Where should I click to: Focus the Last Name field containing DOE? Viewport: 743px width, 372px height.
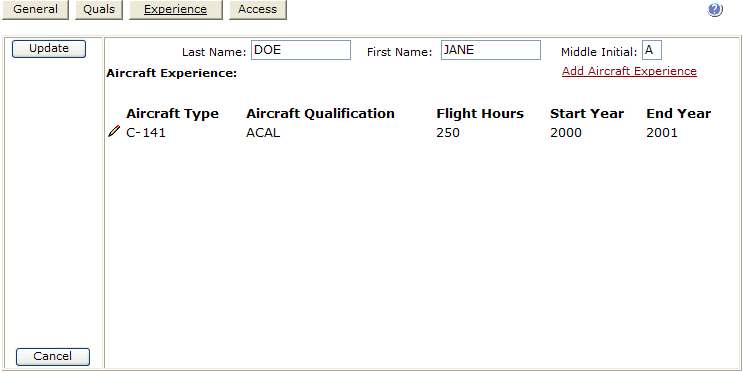[x=301, y=50]
